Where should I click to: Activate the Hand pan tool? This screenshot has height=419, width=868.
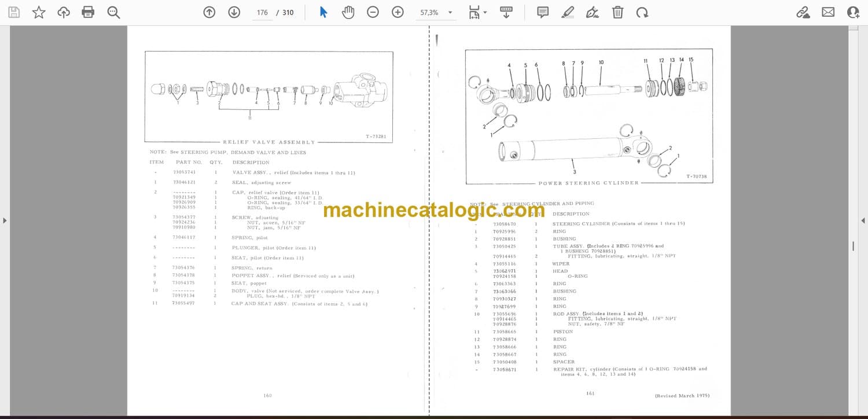point(348,12)
